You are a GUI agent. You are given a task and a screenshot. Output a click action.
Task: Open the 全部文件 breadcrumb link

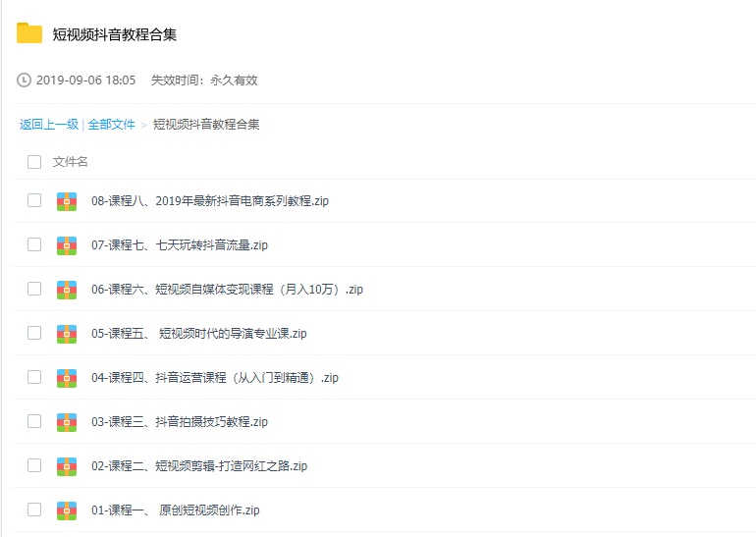click(x=111, y=125)
